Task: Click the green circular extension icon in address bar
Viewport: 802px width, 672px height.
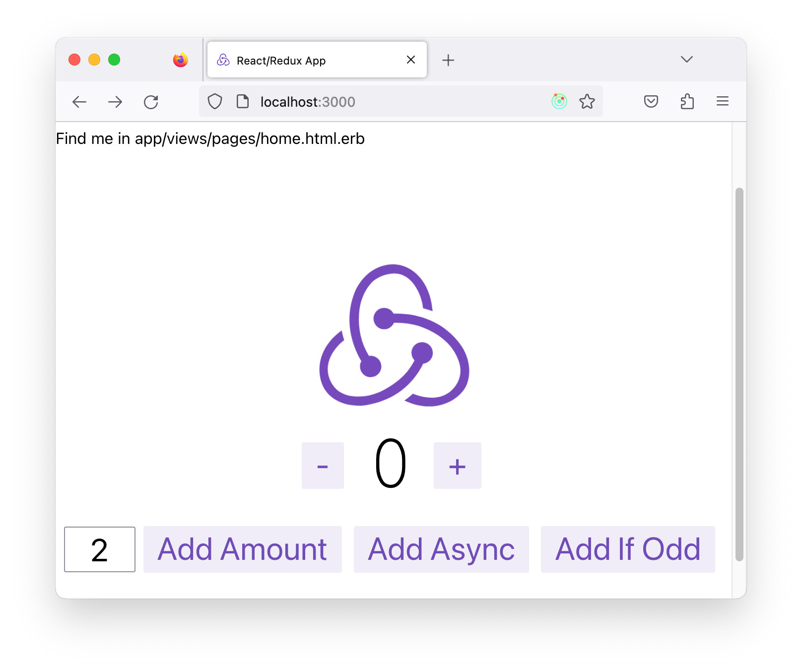Action: (559, 102)
